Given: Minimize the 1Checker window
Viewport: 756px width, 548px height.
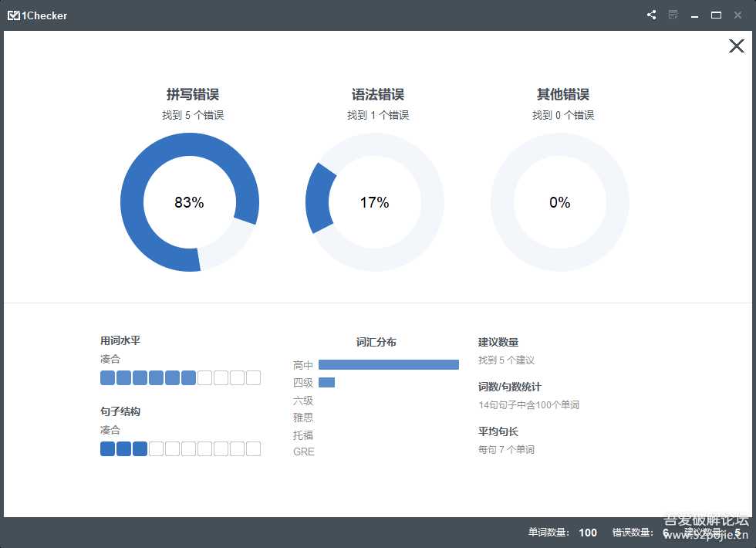Looking at the screenshot, I should pos(695,15).
